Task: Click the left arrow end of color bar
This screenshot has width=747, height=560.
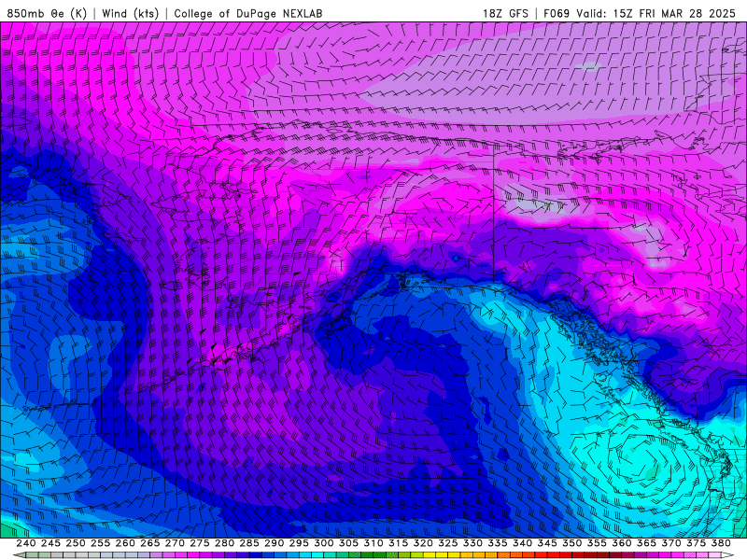Action: coord(20,555)
